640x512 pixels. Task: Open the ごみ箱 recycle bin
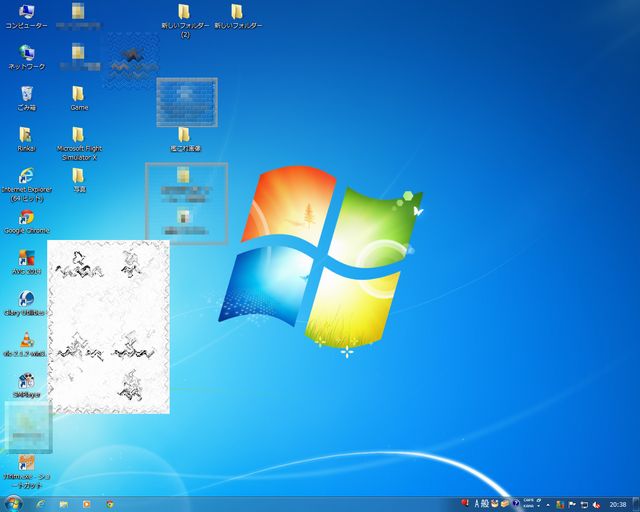26,98
